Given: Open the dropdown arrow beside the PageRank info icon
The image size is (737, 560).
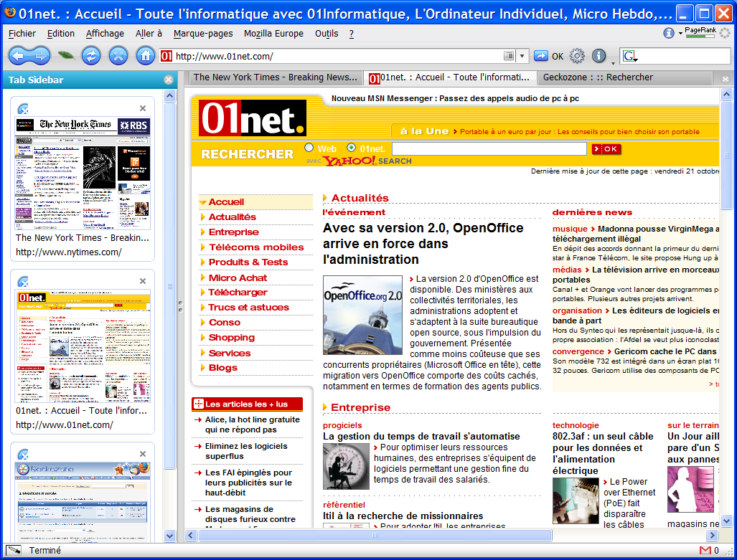Looking at the screenshot, I should coord(680,34).
